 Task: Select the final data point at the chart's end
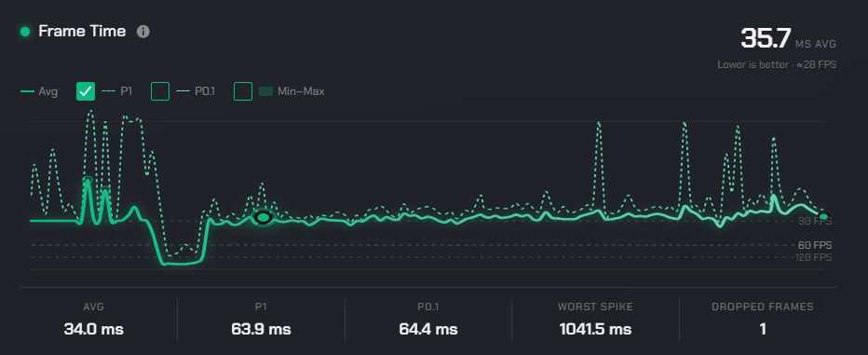tap(823, 216)
